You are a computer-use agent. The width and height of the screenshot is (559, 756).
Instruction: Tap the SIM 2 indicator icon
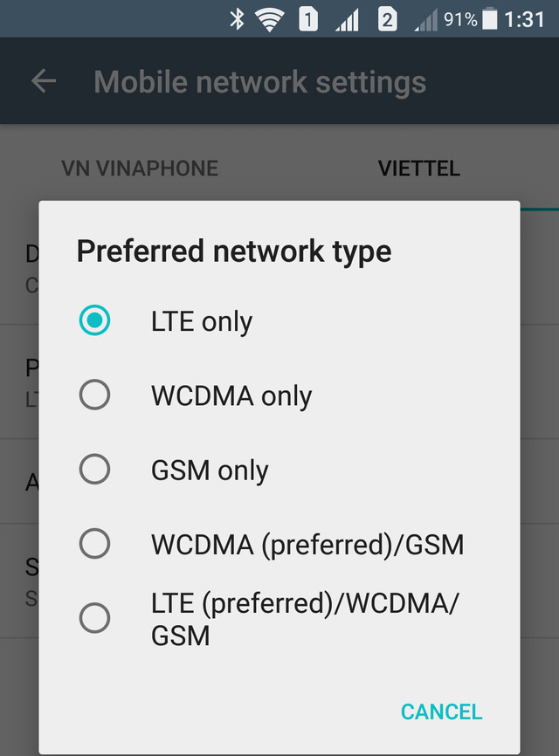(x=388, y=19)
